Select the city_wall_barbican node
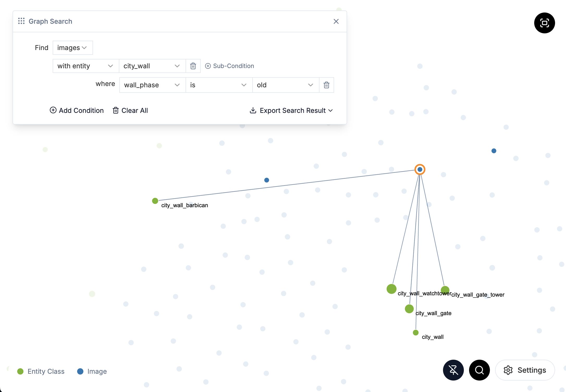 [x=155, y=201]
